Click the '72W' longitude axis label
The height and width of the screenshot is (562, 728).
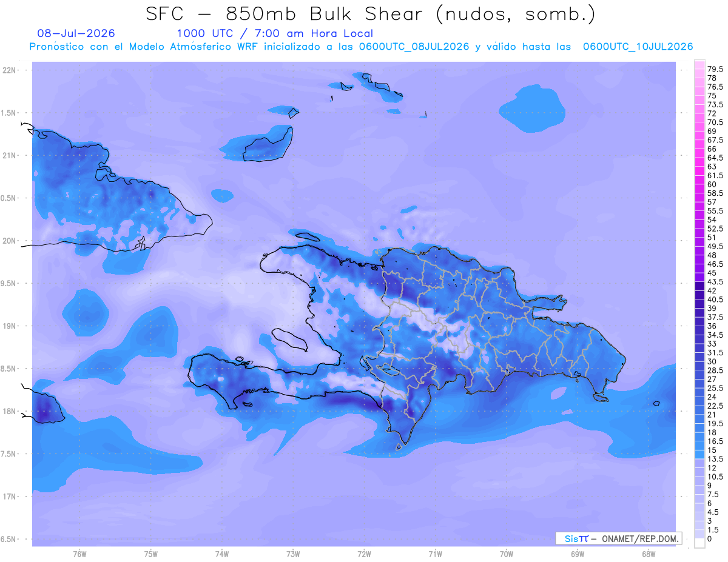coord(364,554)
